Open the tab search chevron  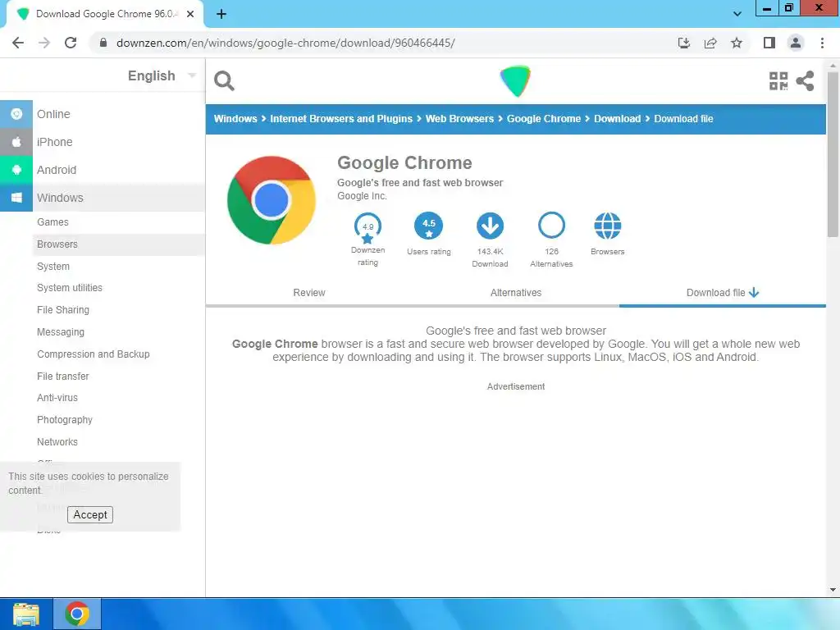tap(737, 14)
